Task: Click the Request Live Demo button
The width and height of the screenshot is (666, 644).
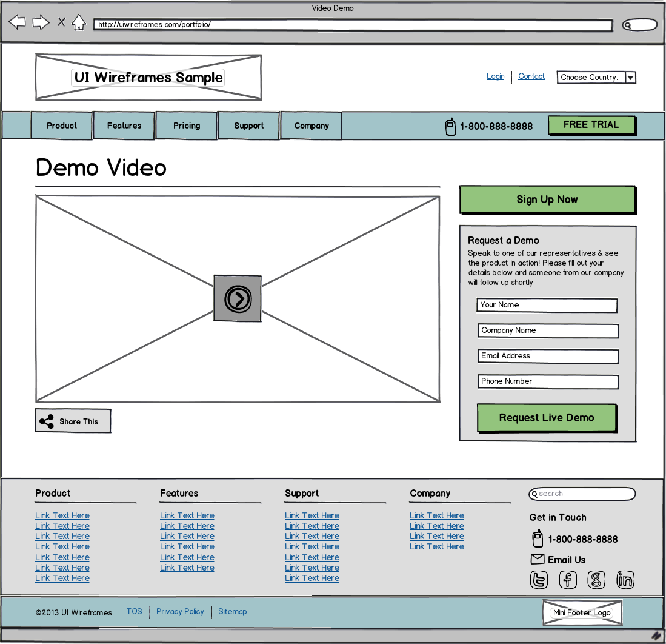Action: tap(547, 417)
